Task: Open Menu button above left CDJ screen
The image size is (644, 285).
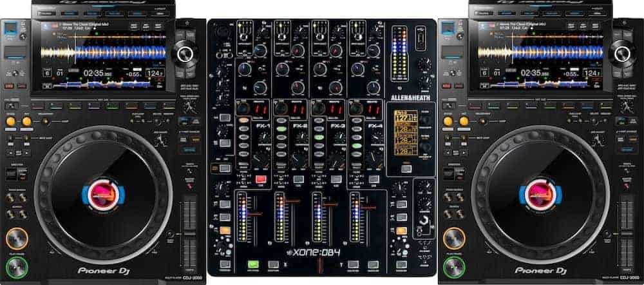Action: click(160, 13)
